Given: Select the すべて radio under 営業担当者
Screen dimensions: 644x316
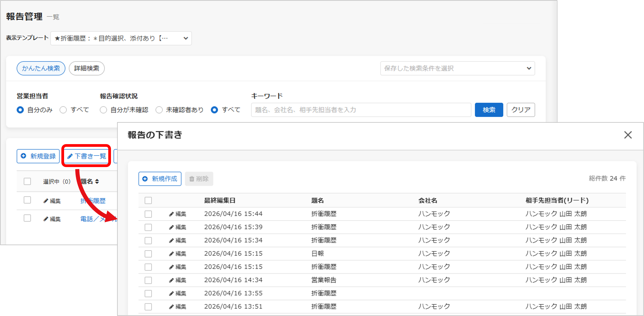Looking at the screenshot, I should pyautogui.click(x=63, y=110).
